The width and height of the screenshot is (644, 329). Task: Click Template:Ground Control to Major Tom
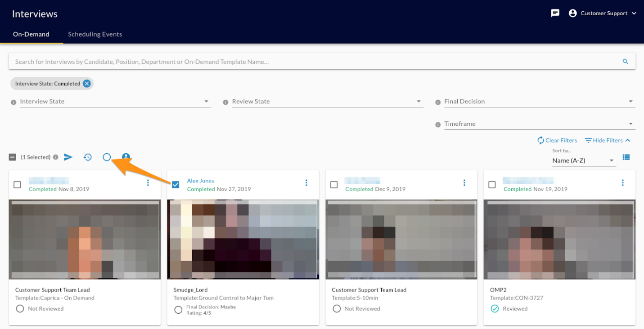[x=223, y=298]
